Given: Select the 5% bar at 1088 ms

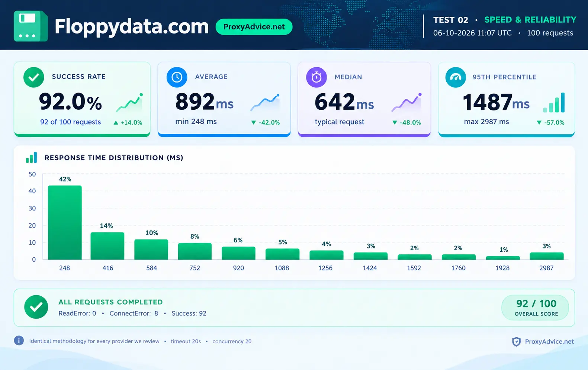Looking at the screenshot, I should pyautogui.click(x=282, y=254).
